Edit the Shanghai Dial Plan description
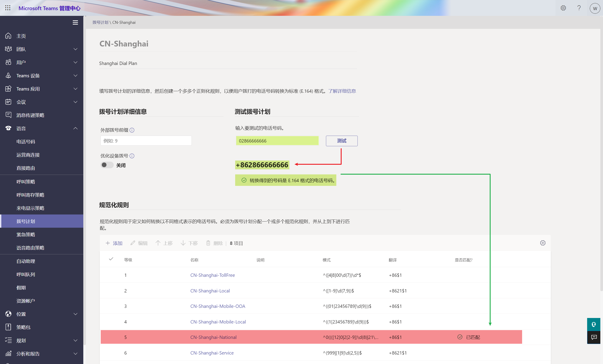 [228, 63]
